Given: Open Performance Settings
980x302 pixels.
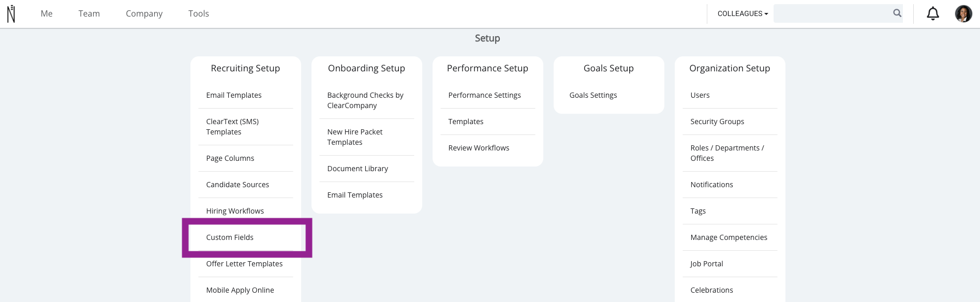Looking at the screenshot, I should [x=484, y=95].
